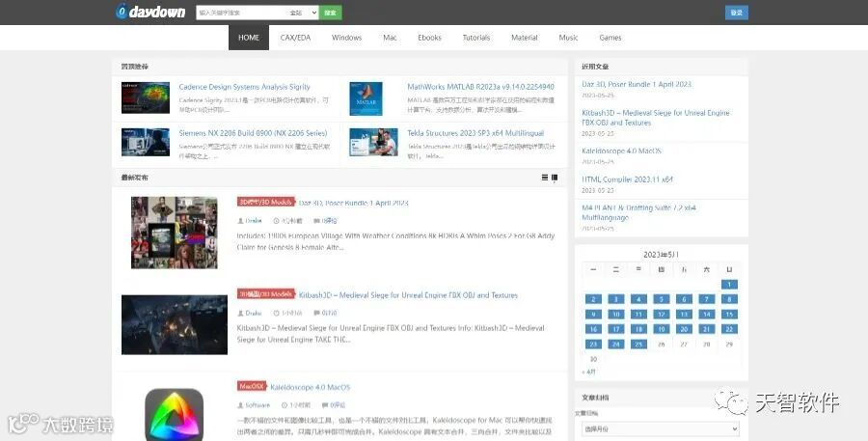Open the Music menu

coord(568,38)
